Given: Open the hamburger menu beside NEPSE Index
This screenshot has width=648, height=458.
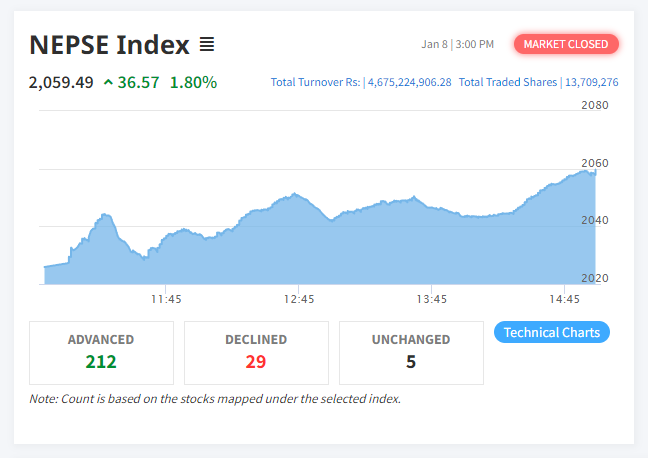Looking at the screenshot, I should pos(207,44).
